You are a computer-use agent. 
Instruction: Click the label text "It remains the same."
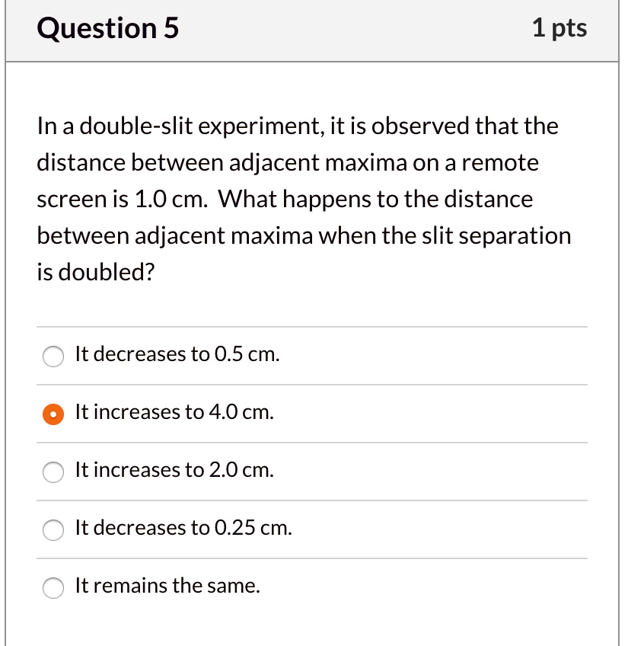pos(166,587)
